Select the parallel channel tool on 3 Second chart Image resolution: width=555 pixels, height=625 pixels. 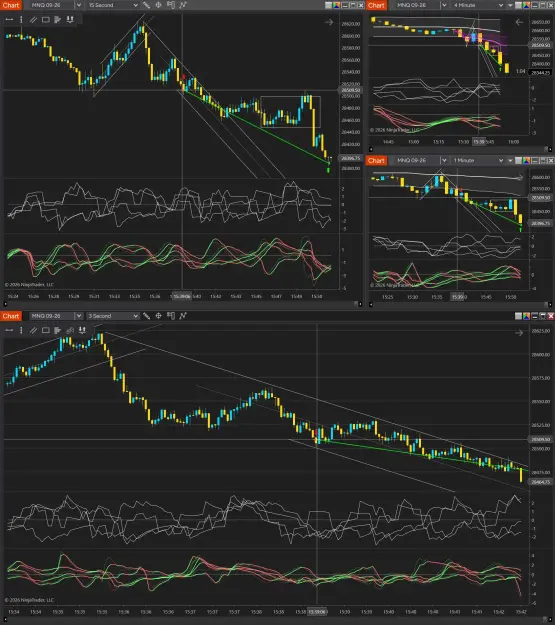[33, 330]
